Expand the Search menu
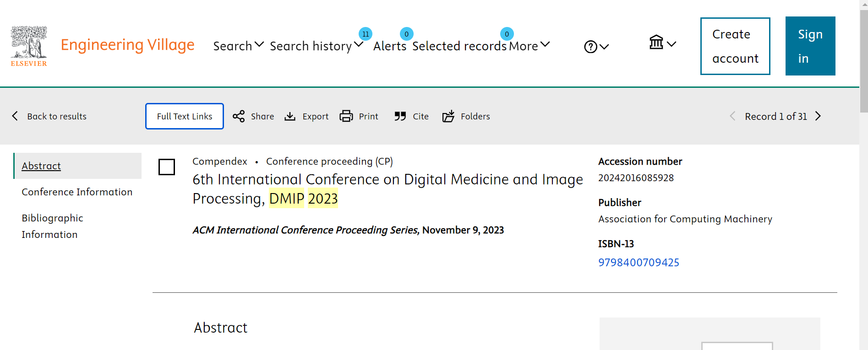This screenshot has height=350, width=868. [x=238, y=46]
